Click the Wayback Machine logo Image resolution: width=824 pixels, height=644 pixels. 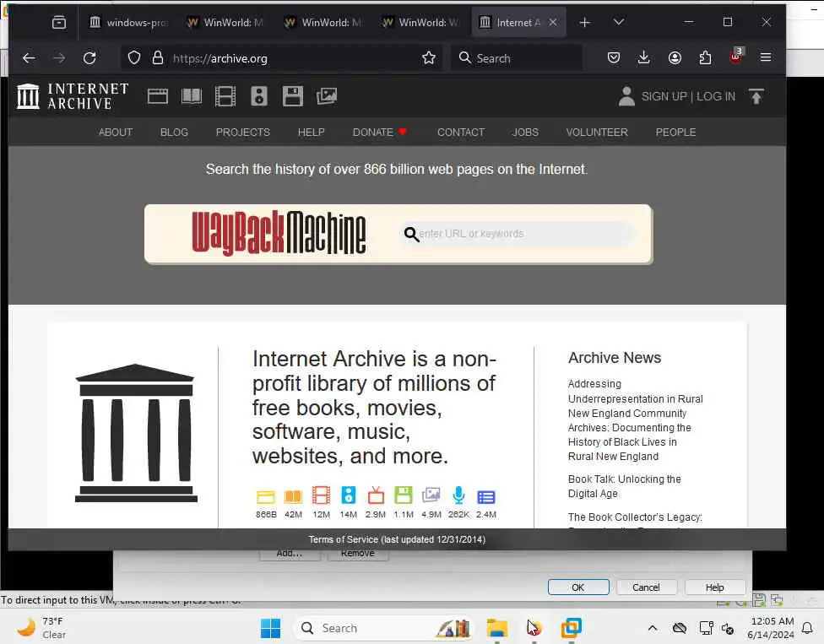point(279,234)
